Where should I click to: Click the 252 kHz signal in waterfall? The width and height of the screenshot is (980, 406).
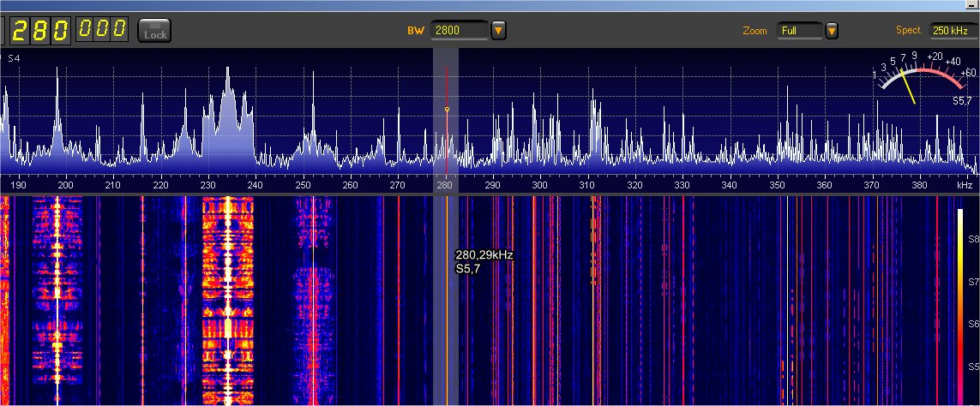click(x=313, y=300)
